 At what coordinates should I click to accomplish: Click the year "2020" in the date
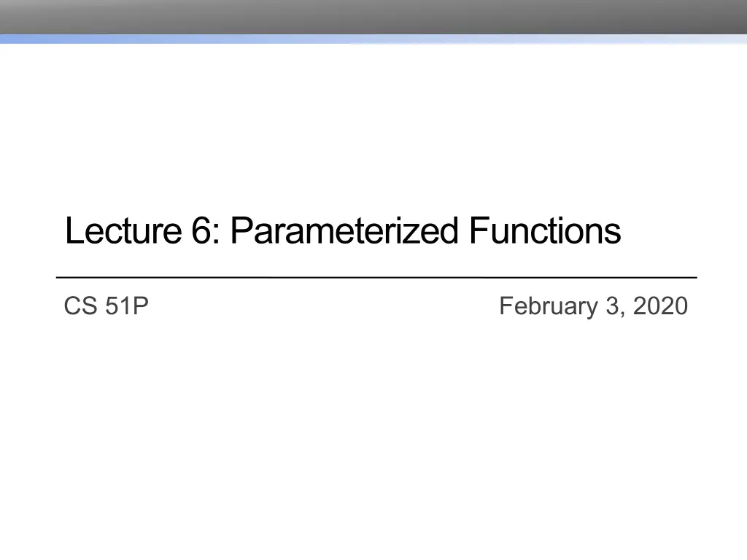pyautogui.click(x=660, y=306)
